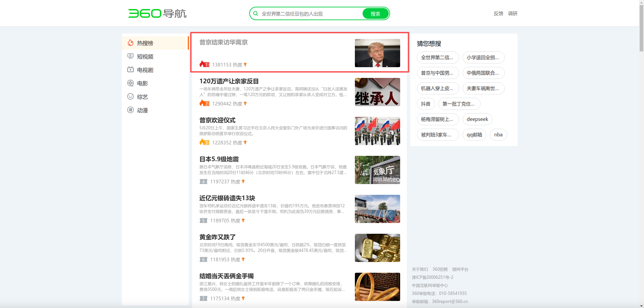Image resolution: width=644 pixels, height=308 pixels.
Task: Go to the 动漫 category
Action: tap(155, 110)
